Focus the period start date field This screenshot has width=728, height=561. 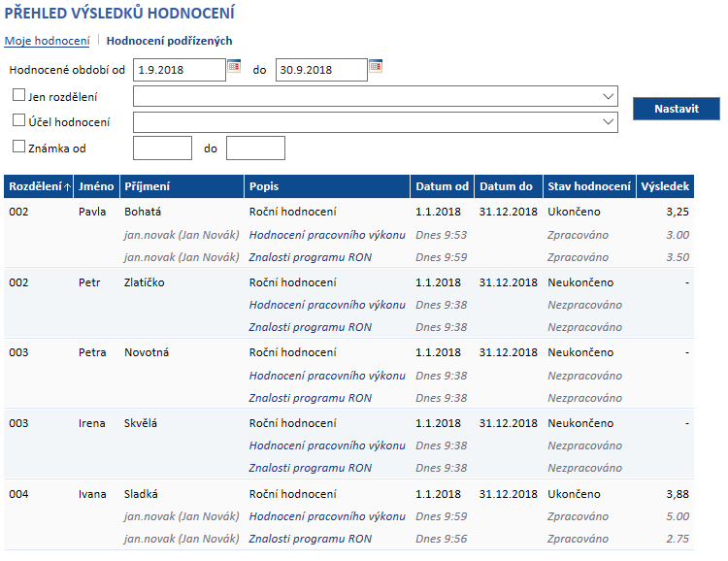click(x=180, y=70)
